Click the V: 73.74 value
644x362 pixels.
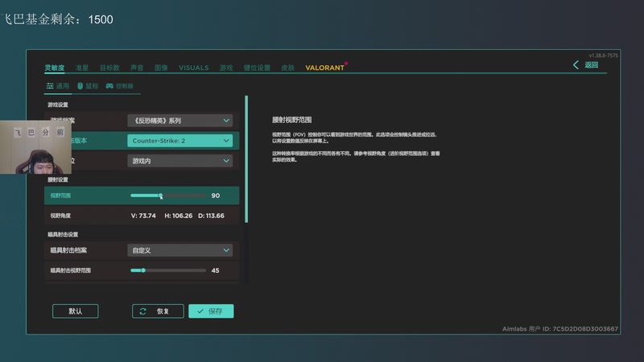click(x=143, y=216)
